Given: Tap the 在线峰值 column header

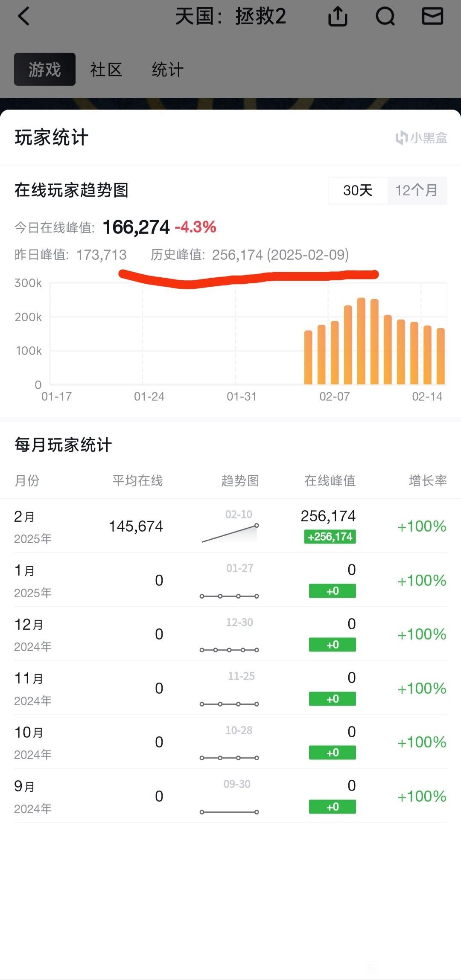Looking at the screenshot, I should click(330, 481).
